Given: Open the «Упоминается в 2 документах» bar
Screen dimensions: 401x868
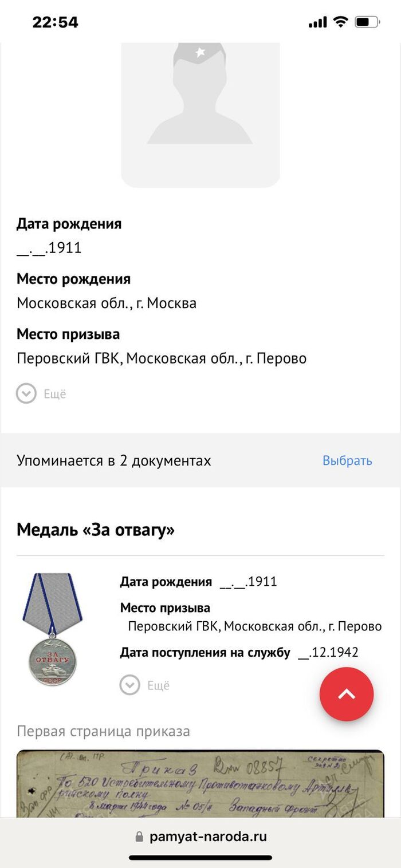Looking at the screenshot, I should tap(114, 461).
